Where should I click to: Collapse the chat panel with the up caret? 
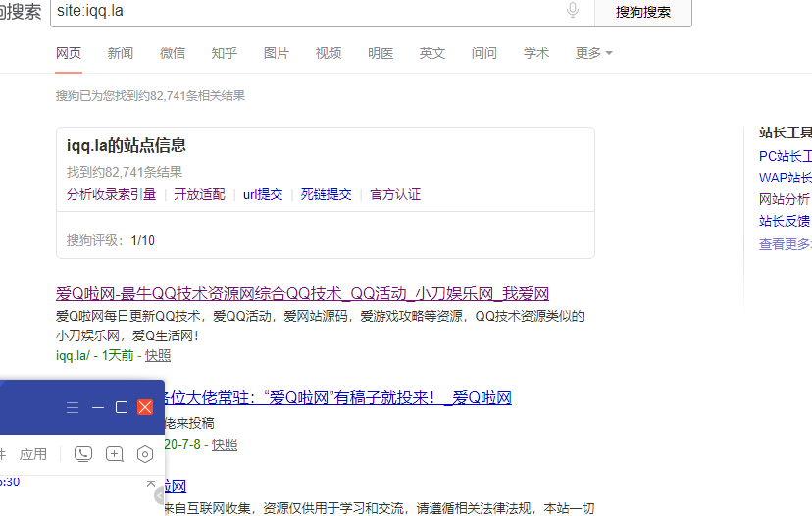pyautogui.click(x=151, y=483)
